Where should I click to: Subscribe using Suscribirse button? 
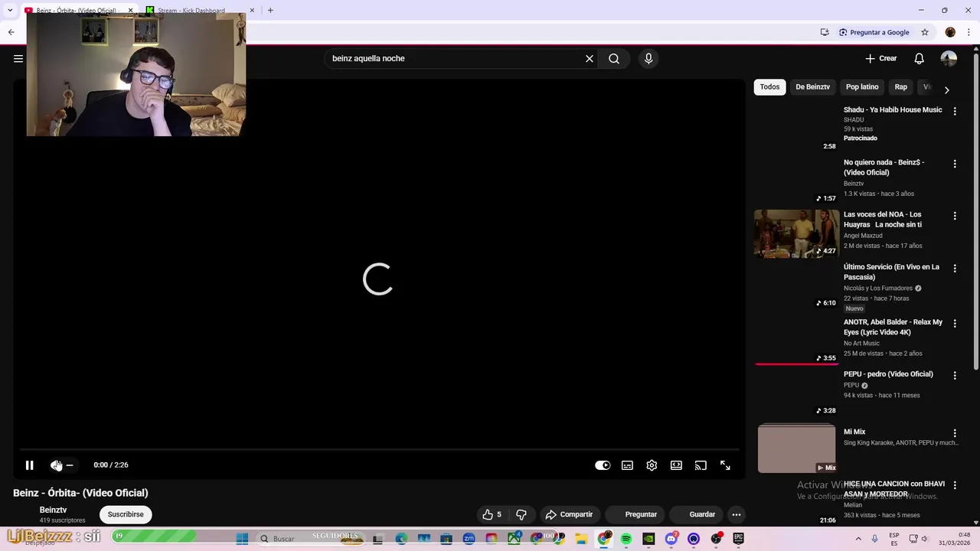[126, 514]
